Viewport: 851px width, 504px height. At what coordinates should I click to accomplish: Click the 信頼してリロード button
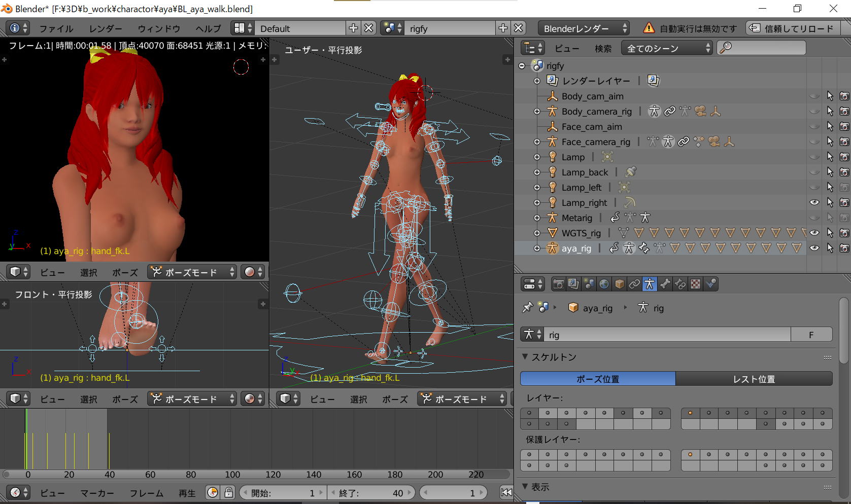tap(793, 28)
